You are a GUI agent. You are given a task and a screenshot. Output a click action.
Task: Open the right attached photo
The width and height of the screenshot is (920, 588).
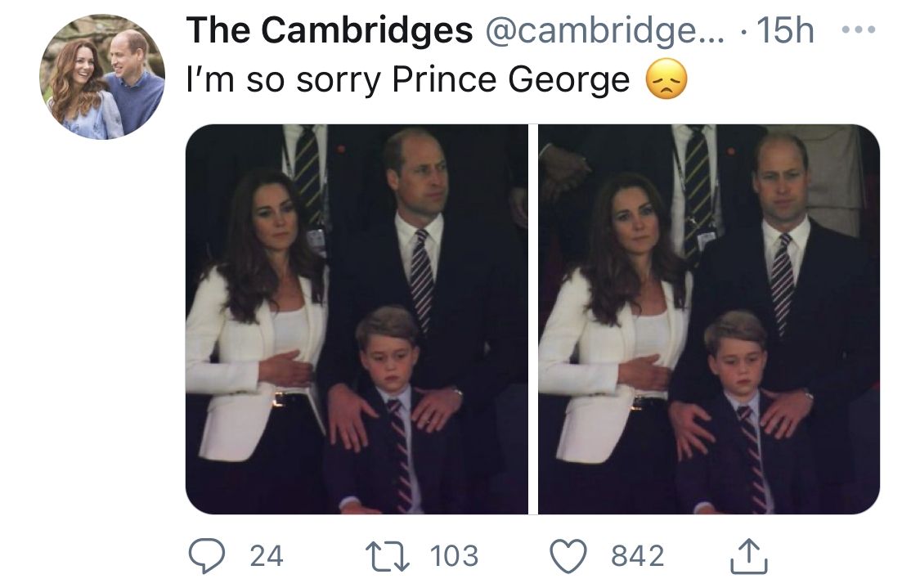tap(709, 319)
